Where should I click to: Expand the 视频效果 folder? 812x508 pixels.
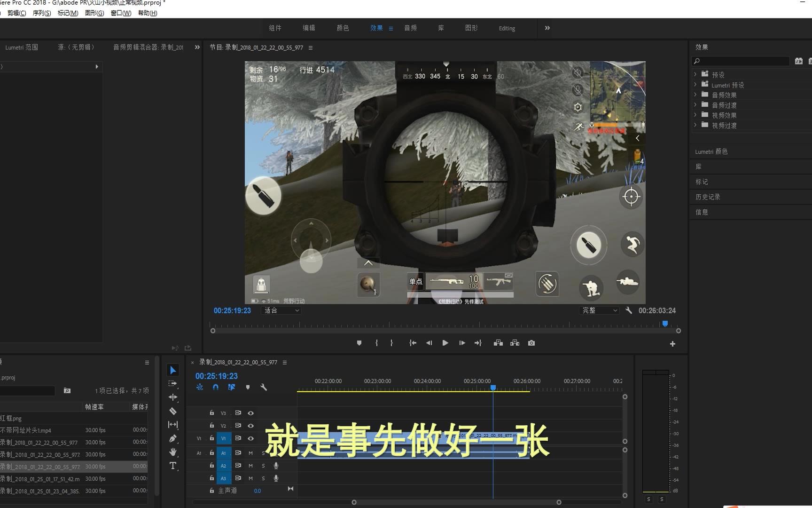[695, 115]
